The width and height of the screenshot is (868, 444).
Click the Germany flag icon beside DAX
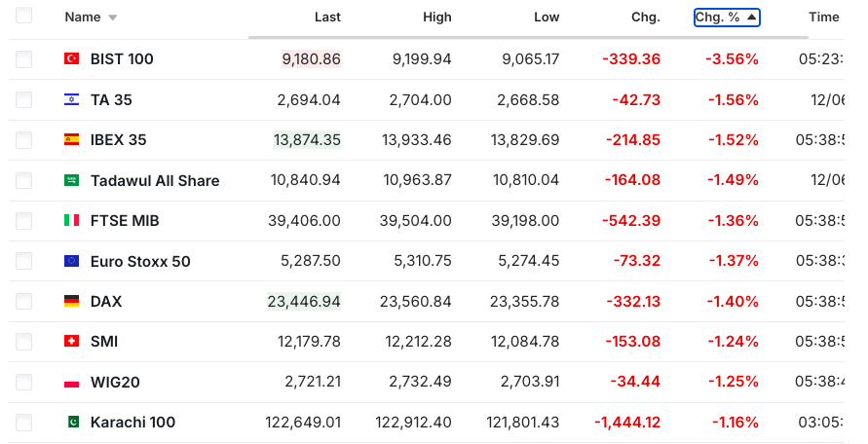(71, 302)
